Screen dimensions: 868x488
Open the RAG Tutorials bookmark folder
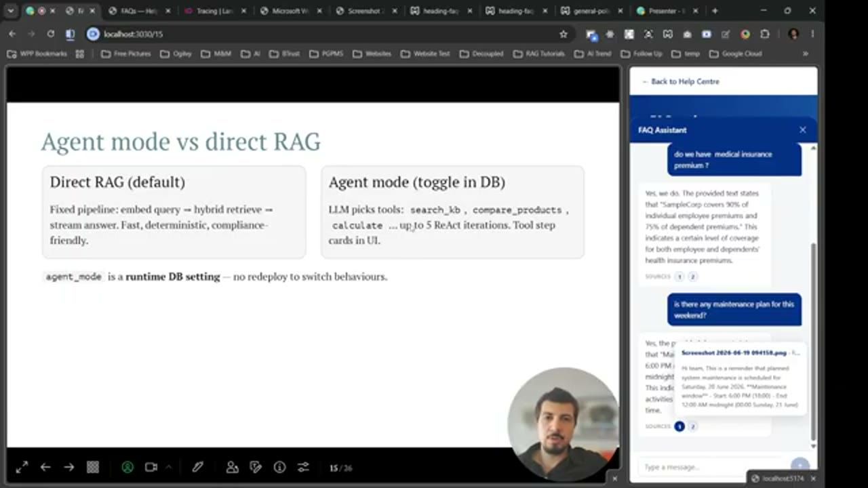[538, 54]
